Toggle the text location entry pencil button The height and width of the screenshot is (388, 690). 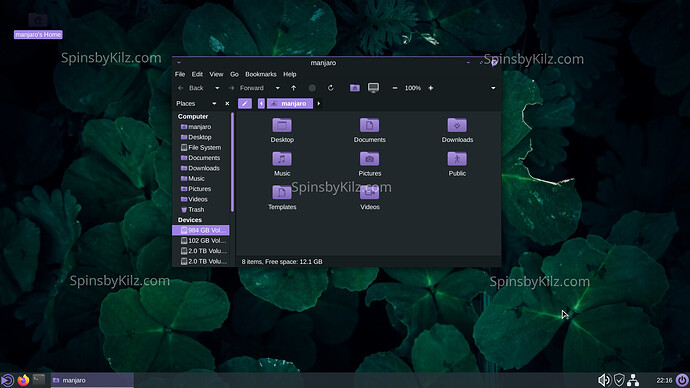(x=245, y=103)
